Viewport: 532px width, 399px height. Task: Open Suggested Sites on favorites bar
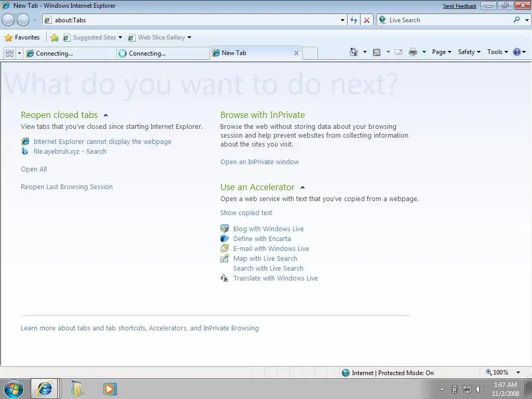92,37
